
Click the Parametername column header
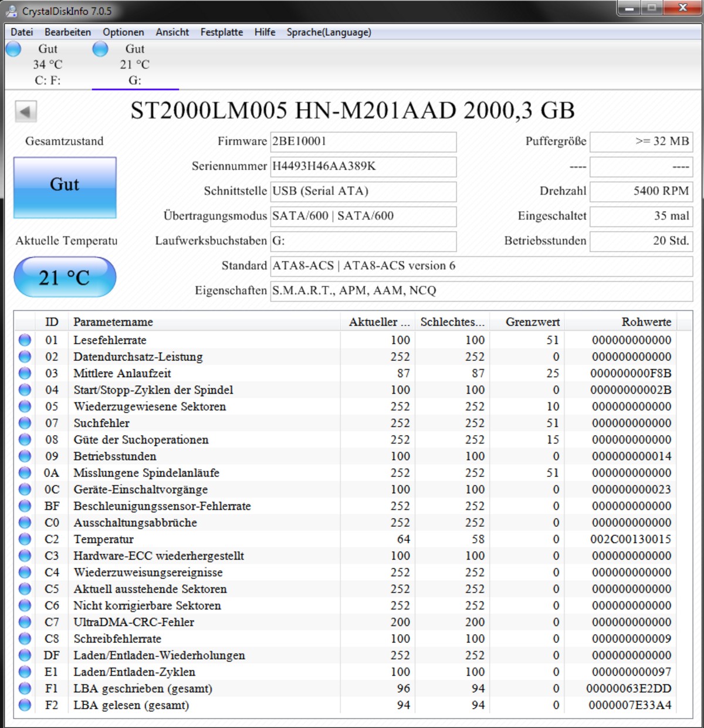[x=204, y=322]
